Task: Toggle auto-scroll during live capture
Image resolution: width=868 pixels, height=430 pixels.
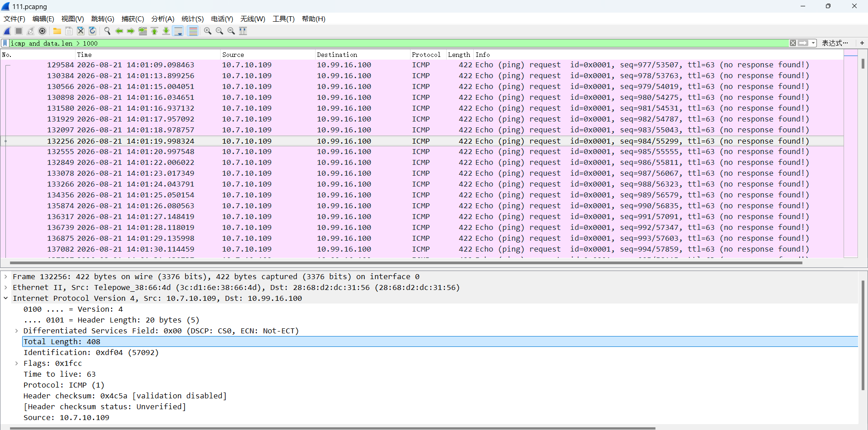Action: pyautogui.click(x=178, y=31)
